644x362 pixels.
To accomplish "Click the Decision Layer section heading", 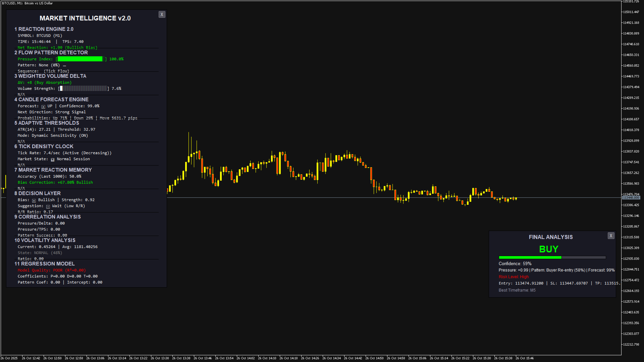I will click(x=38, y=193).
